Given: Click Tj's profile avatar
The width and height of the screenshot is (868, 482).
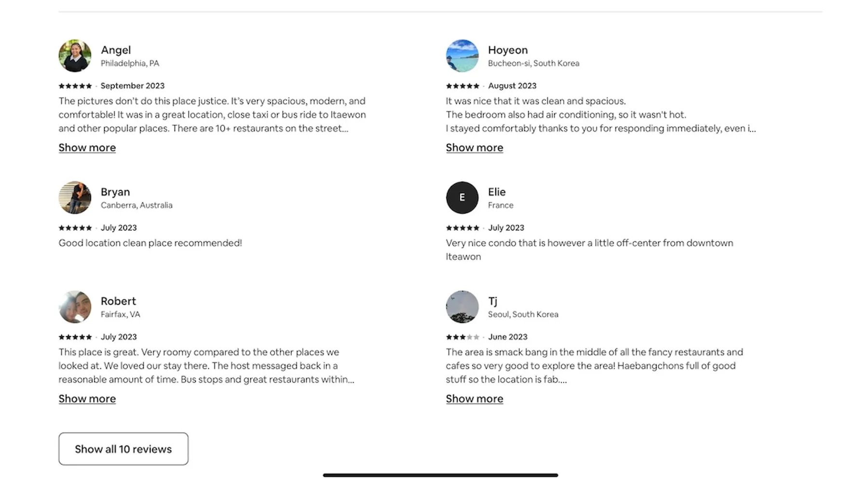Looking at the screenshot, I should 462,307.
